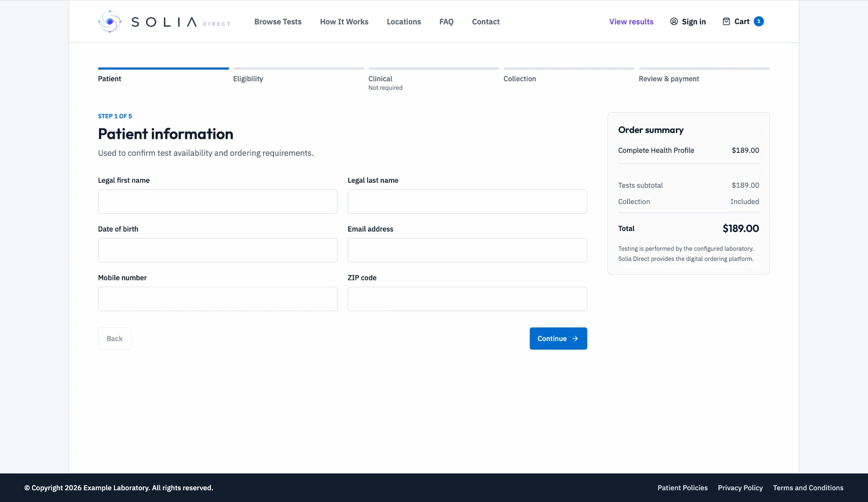Screen dimensions: 868x502
Task: Click the 'STEP 1 OF 5' text
Action: pyautogui.click(x=115, y=116)
